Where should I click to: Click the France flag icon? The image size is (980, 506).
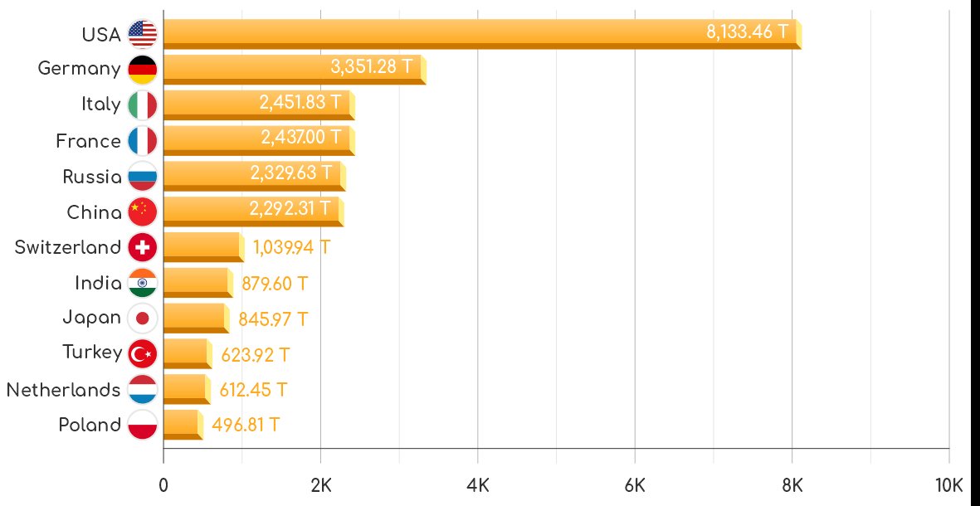tap(143, 141)
